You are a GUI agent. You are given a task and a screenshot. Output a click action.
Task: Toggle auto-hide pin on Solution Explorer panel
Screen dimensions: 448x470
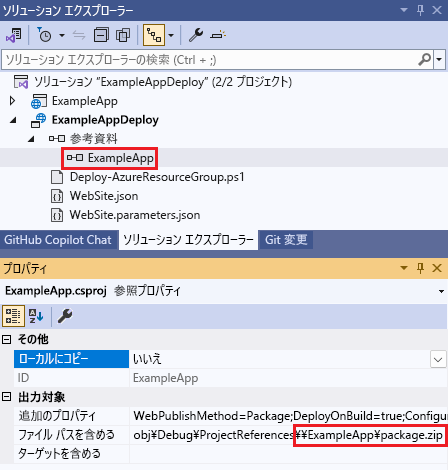pos(421,10)
